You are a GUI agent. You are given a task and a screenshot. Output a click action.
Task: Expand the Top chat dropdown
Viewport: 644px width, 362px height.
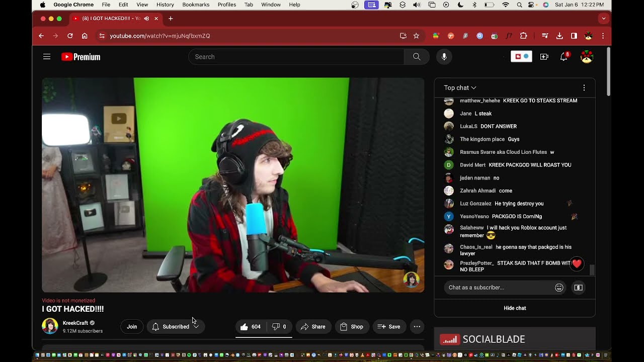(x=460, y=87)
